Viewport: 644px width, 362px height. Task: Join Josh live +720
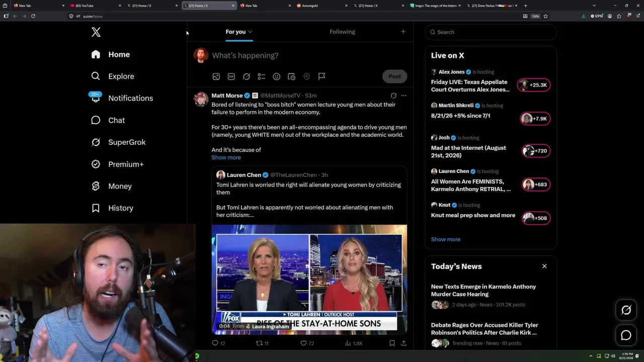tap(536, 151)
